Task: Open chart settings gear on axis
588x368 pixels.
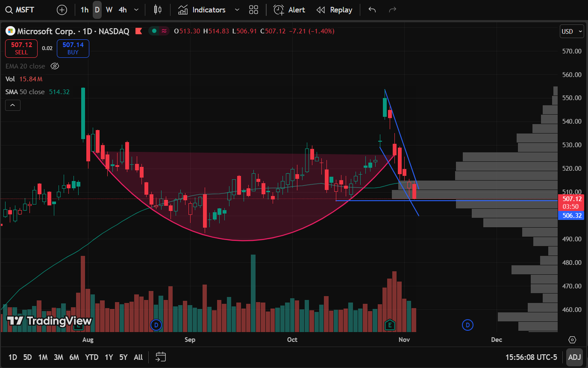Action: 572,340
